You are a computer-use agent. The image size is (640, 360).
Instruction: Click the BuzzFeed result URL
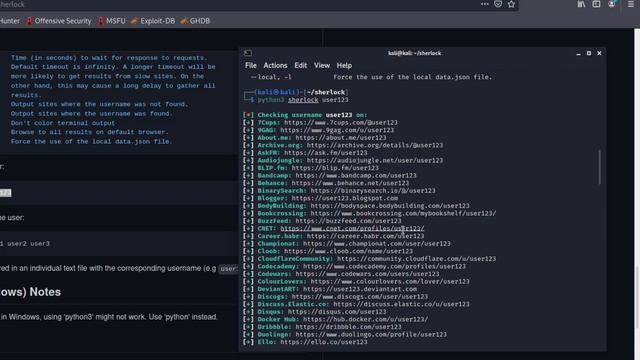[348, 221]
